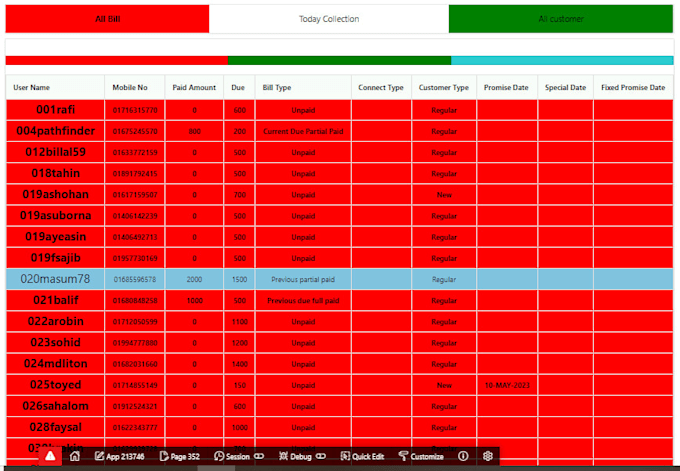Select user 018tahin
Image resolution: width=680 pixels, height=471 pixels.
click(x=56, y=173)
